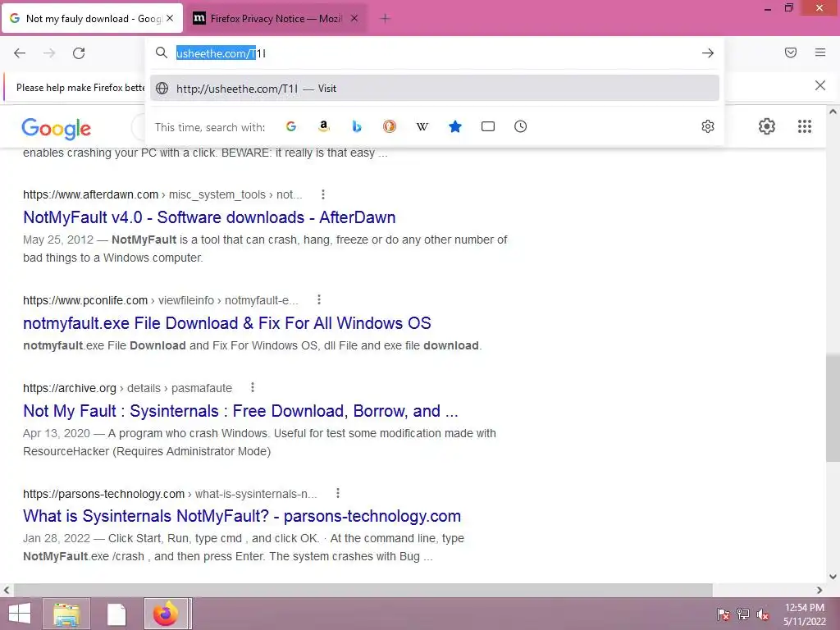Open options for archive.org result
This screenshot has height=630, width=840.
(x=253, y=387)
